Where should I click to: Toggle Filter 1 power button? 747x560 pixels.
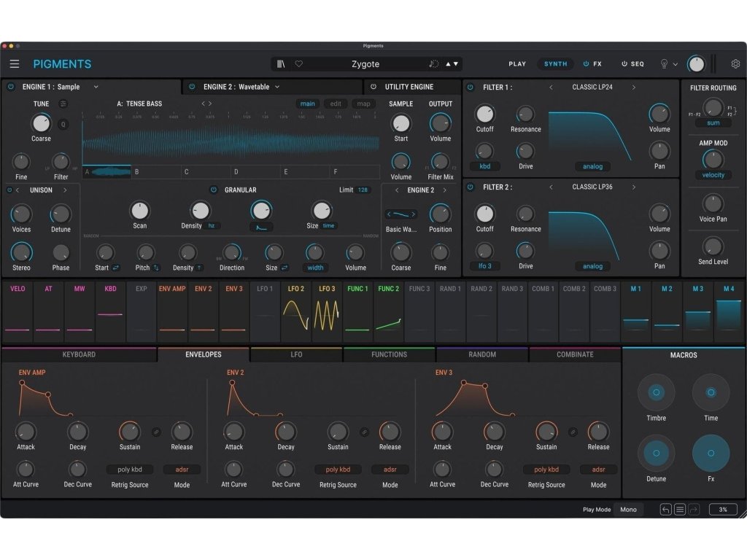470,87
